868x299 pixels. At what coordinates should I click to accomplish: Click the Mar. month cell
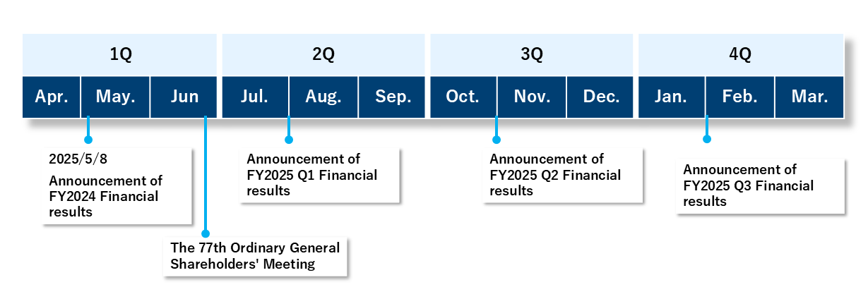(809, 97)
